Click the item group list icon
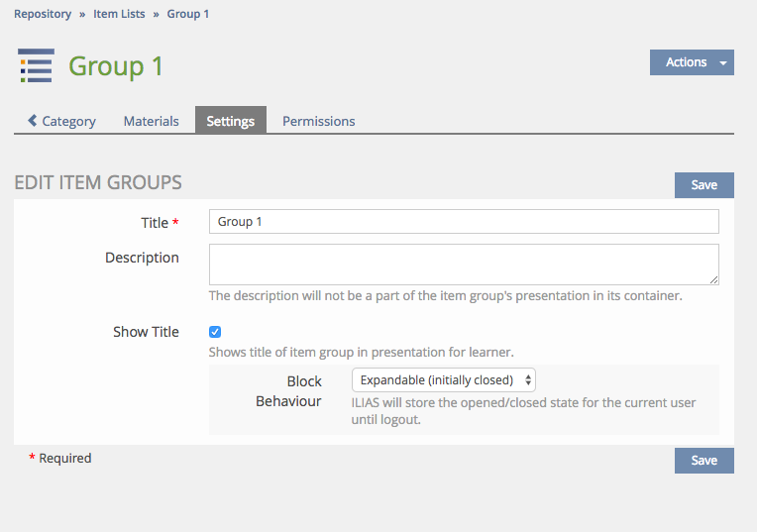This screenshot has width=757, height=532. tap(36, 65)
